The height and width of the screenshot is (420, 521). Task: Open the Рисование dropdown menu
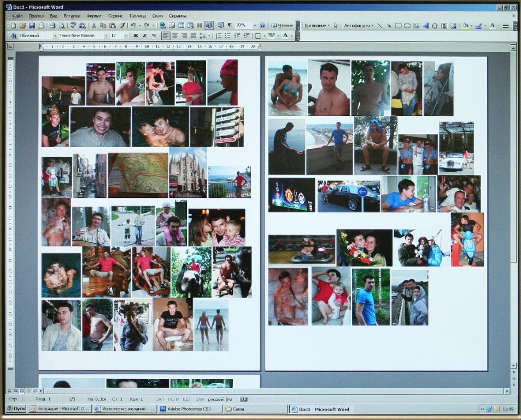[x=317, y=26]
